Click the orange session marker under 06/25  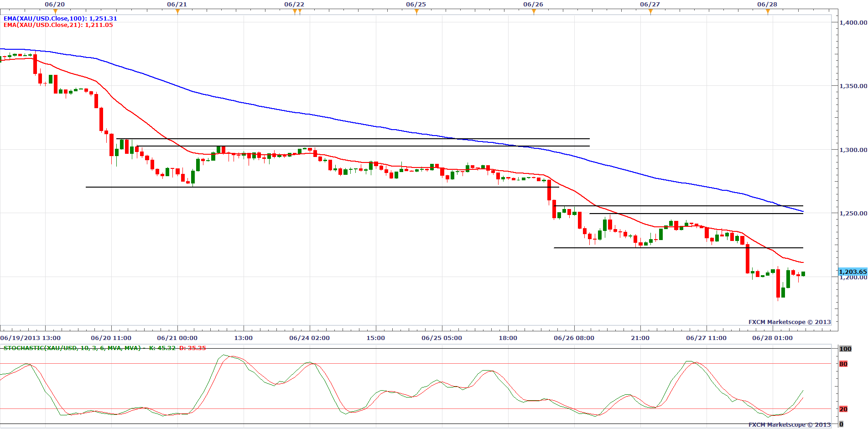click(416, 11)
